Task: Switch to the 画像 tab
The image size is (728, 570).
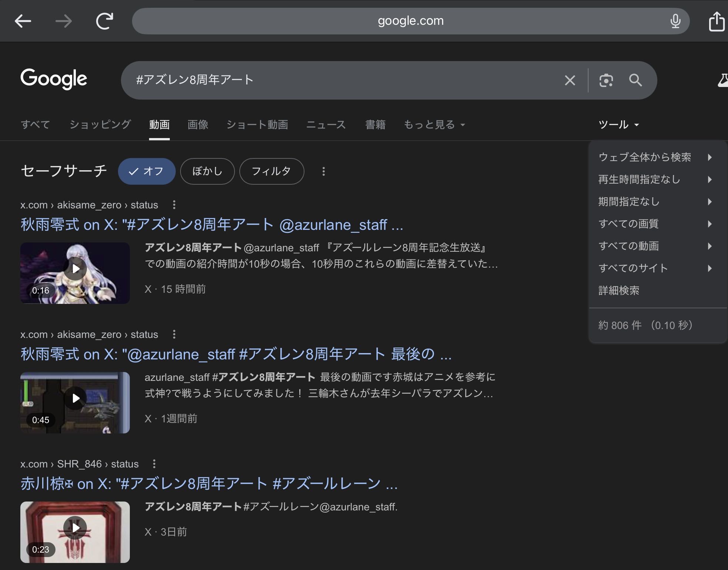Action: tap(198, 125)
